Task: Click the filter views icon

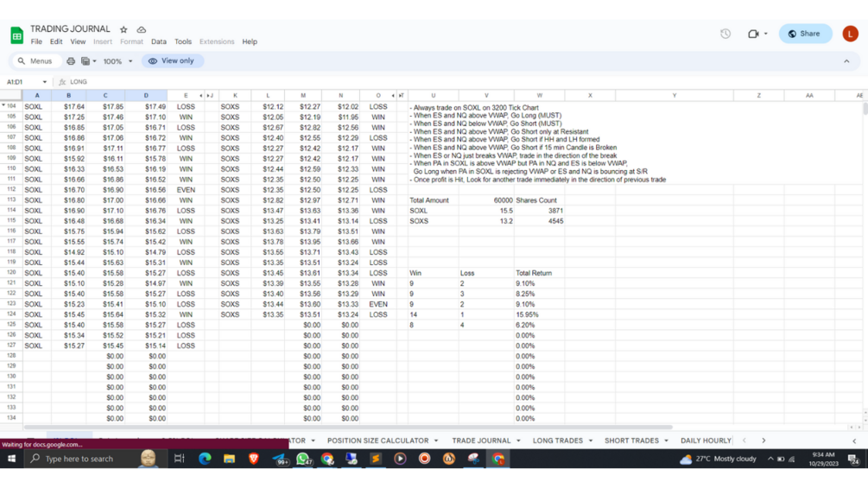Action: [x=86, y=60]
